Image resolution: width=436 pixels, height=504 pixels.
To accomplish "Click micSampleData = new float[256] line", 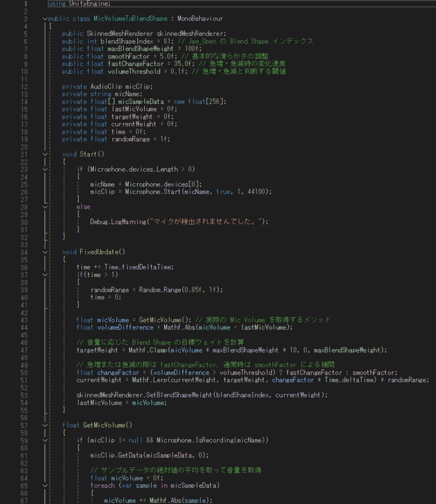I will [144, 101].
